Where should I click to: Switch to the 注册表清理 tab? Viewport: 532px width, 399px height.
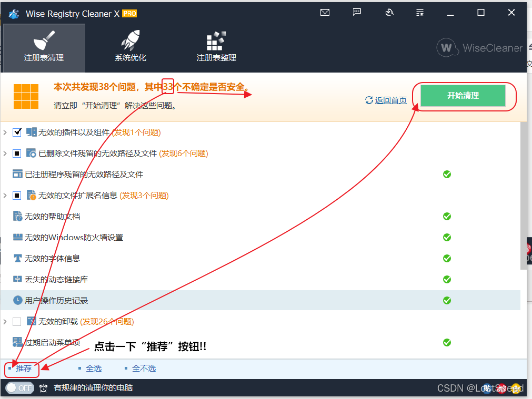tap(44, 47)
